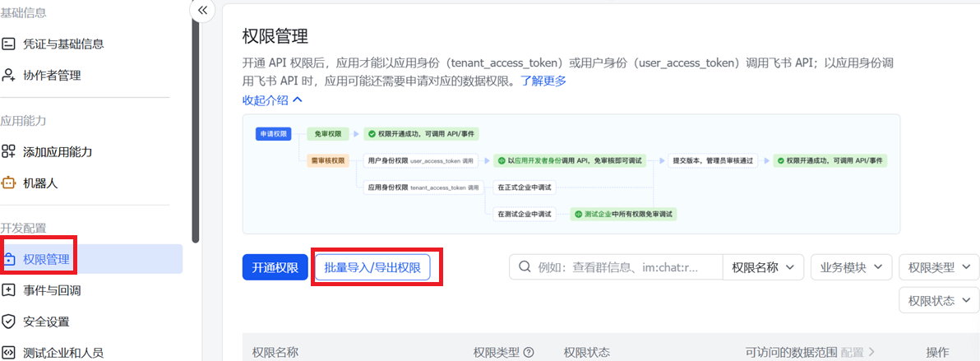This screenshot has height=361, width=980.
Task: Click the 添加应用能力 grid-plus icon
Action: pos(8,151)
